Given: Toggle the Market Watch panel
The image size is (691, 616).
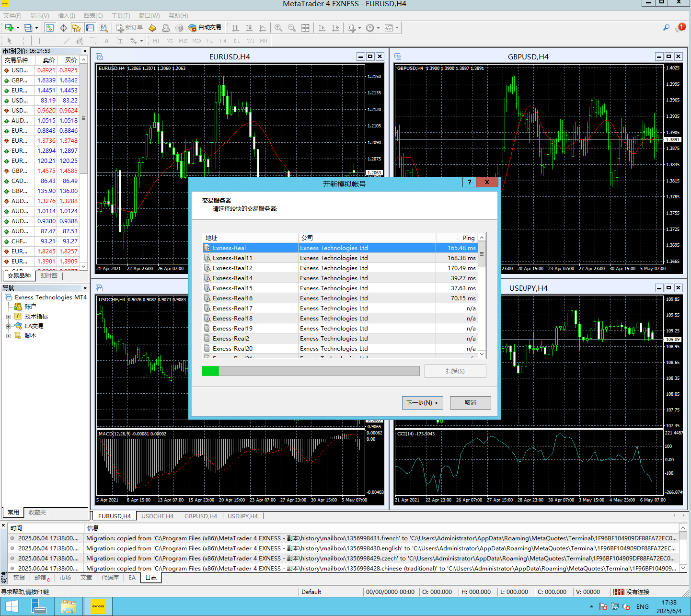Looking at the screenshot, I should [x=49, y=28].
